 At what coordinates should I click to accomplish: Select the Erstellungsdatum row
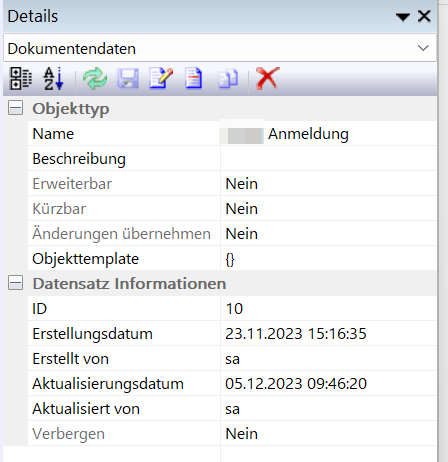232,334
